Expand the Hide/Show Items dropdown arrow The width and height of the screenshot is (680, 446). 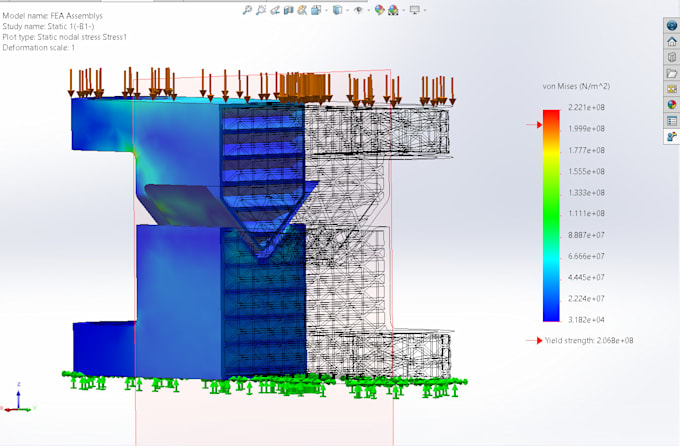pos(369,10)
